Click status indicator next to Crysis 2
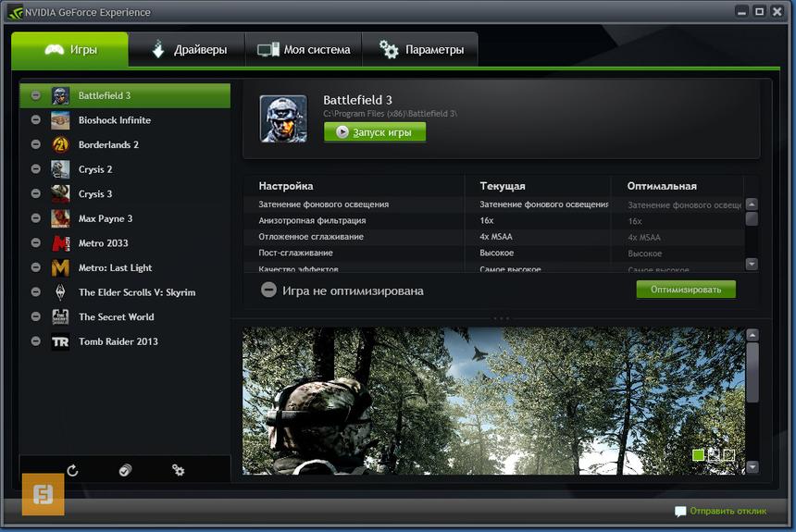The image size is (796, 532). point(35,169)
